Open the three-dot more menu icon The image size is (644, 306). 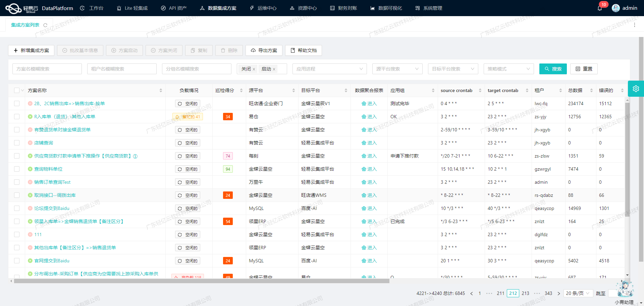click(x=635, y=25)
